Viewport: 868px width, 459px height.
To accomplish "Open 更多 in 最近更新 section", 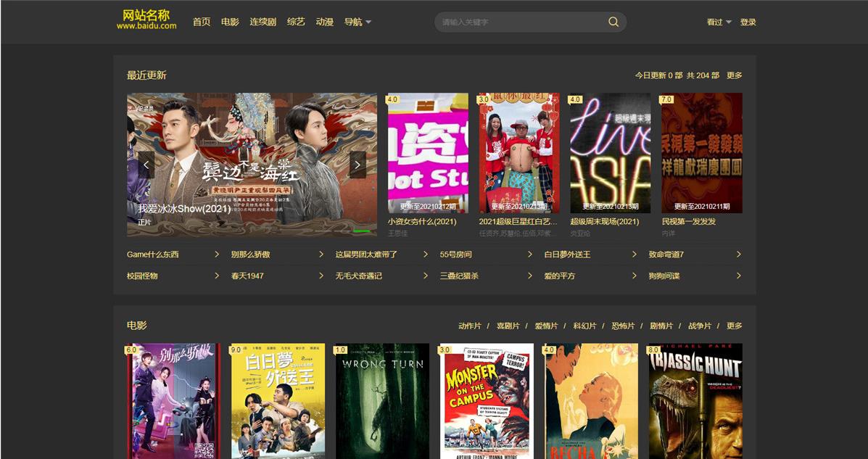I will pos(734,75).
